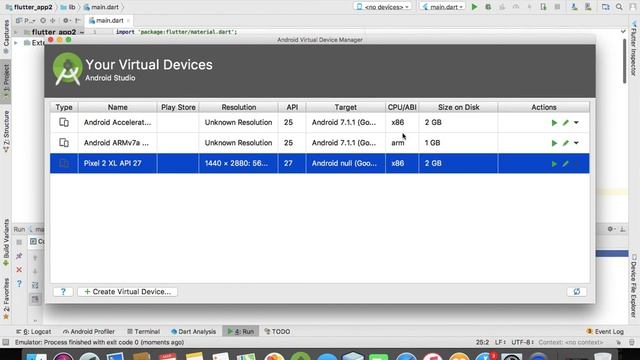Click the editor vertical scrollbar
The height and width of the screenshot is (360, 640).
tap(624, 61)
